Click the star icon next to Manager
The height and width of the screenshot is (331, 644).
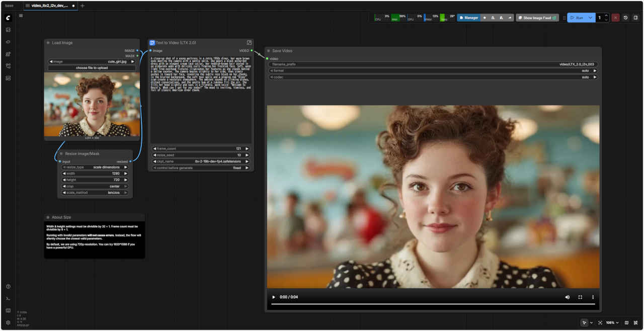pyautogui.click(x=485, y=18)
